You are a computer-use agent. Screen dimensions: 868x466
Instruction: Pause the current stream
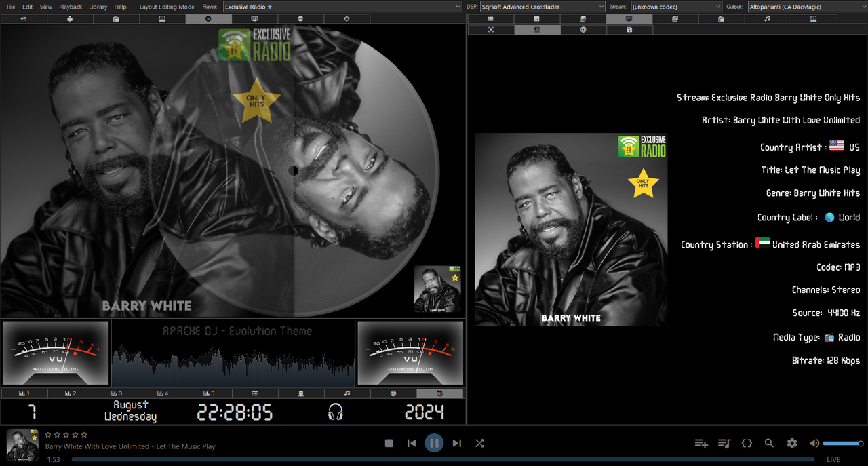click(434, 443)
